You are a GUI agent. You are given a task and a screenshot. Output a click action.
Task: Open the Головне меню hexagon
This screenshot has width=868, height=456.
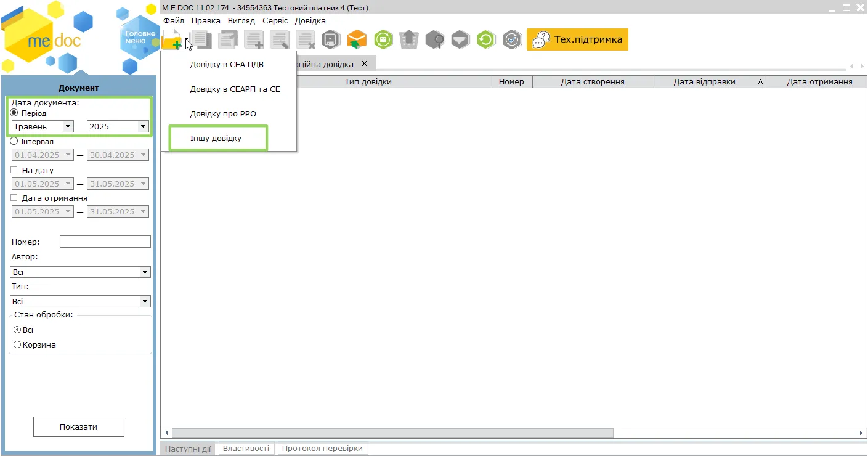coord(140,37)
